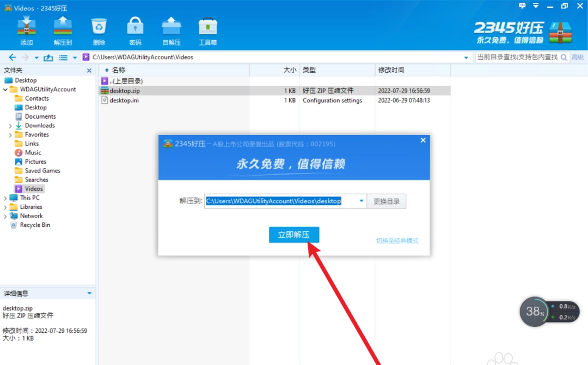Open the 密码 (Password) lock tool

[x=136, y=31]
